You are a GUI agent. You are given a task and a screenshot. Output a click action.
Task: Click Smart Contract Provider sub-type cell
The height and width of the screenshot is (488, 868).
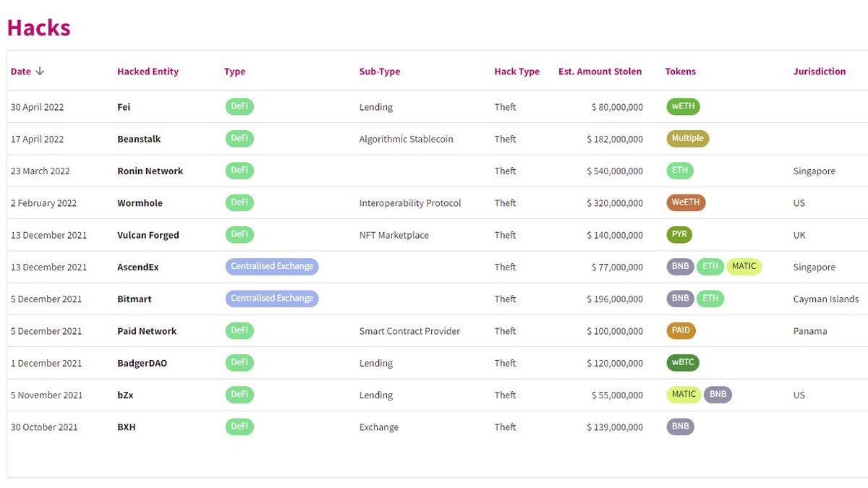pyautogui.click(x=410, y=331)
